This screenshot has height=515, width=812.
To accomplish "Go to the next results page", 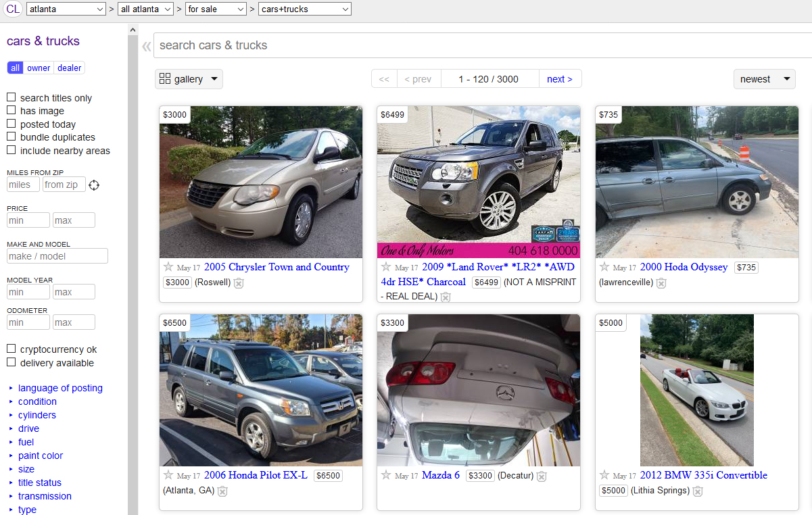I will click(x=559, y=79).
